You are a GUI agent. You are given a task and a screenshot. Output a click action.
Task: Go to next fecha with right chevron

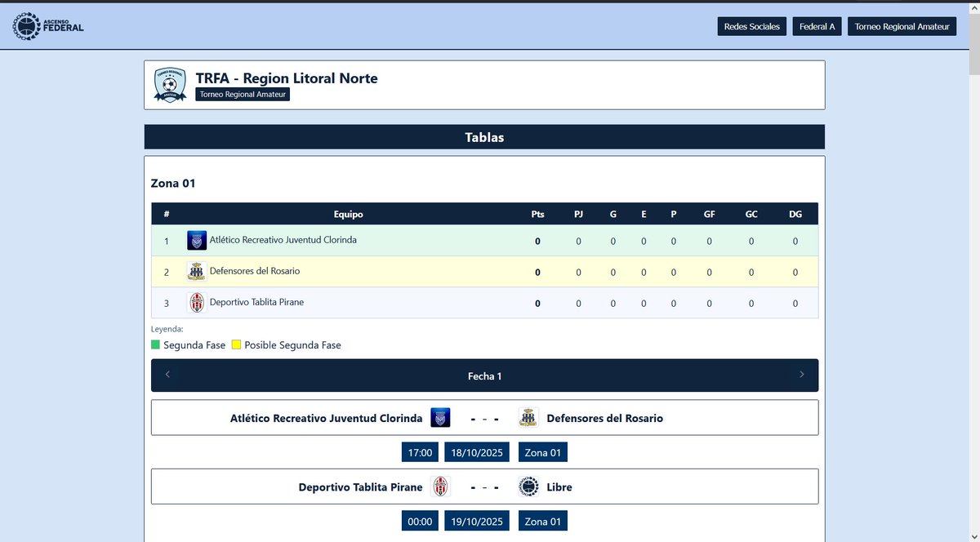coord(801,375)
